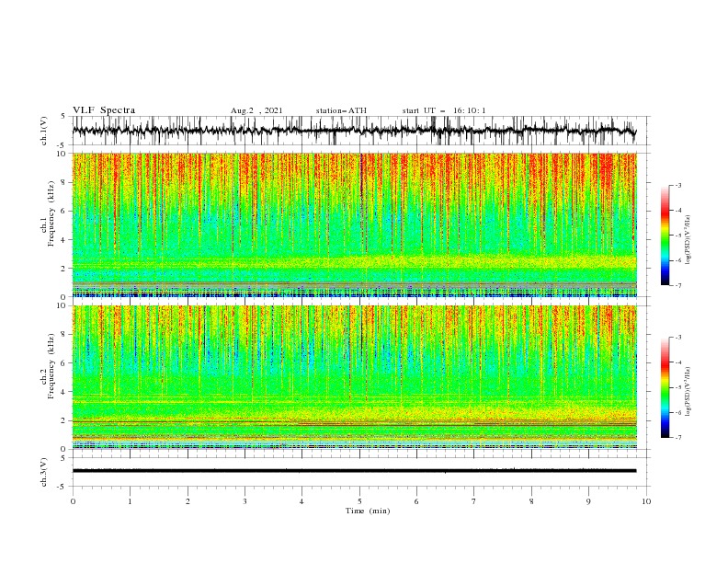Click the ch.3 flat waveform trace
The width and height of the screenshot is (728, 563).
coord(354,471)
